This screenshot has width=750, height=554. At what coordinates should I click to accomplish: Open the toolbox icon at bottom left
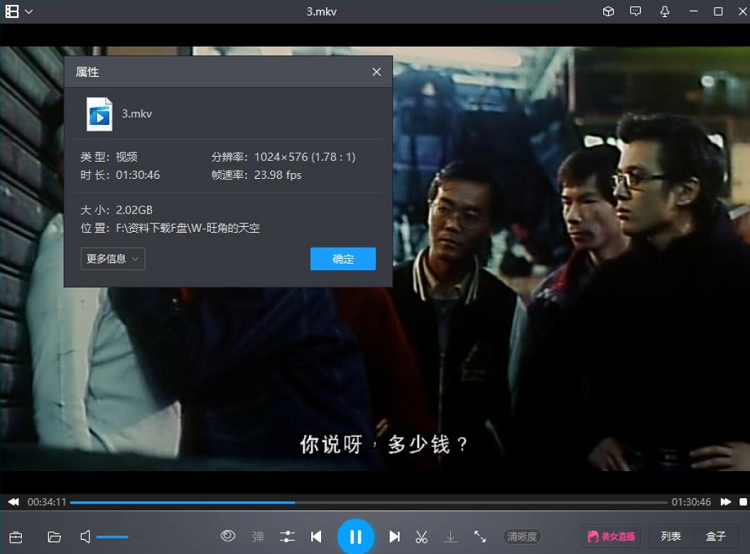(16, 537)
